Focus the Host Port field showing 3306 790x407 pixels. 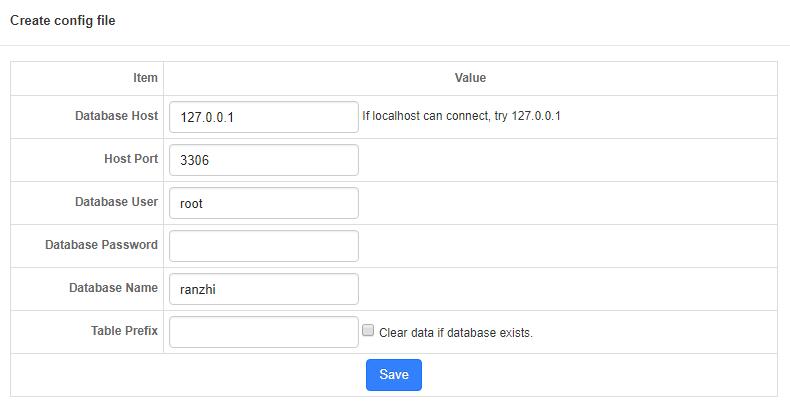click(264, 160)
